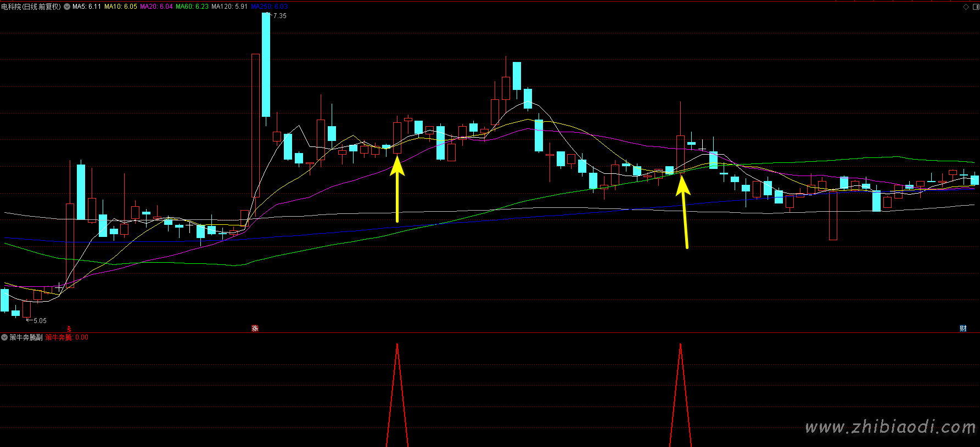
Task: Expand the 策牛奔腾副 indicator dropdown arrow
Action: click(x=4, y=337)
